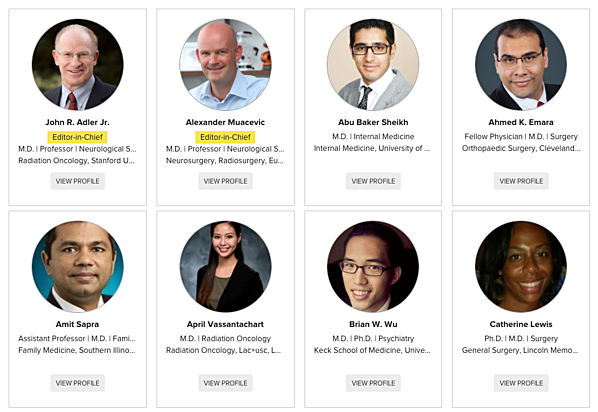
Task: Open John R. Adler Jr.'s profile photo
Action: pos(77,64)
